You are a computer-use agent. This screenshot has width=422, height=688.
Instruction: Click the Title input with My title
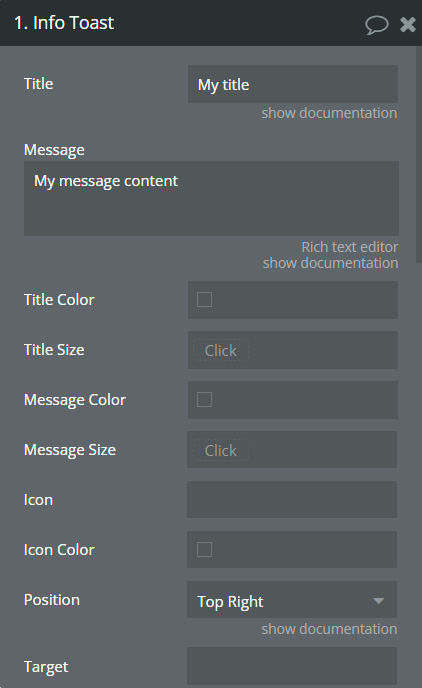click(x=293, y=84)
